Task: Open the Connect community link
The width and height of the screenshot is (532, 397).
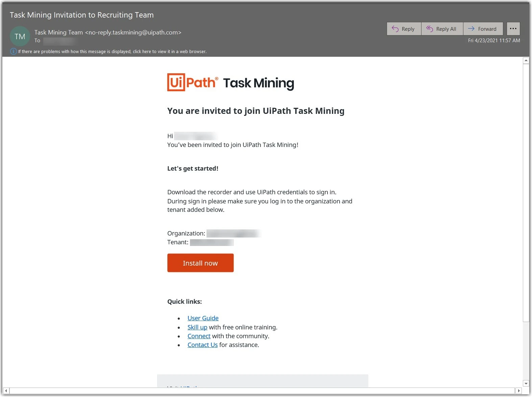Action: 199,336
